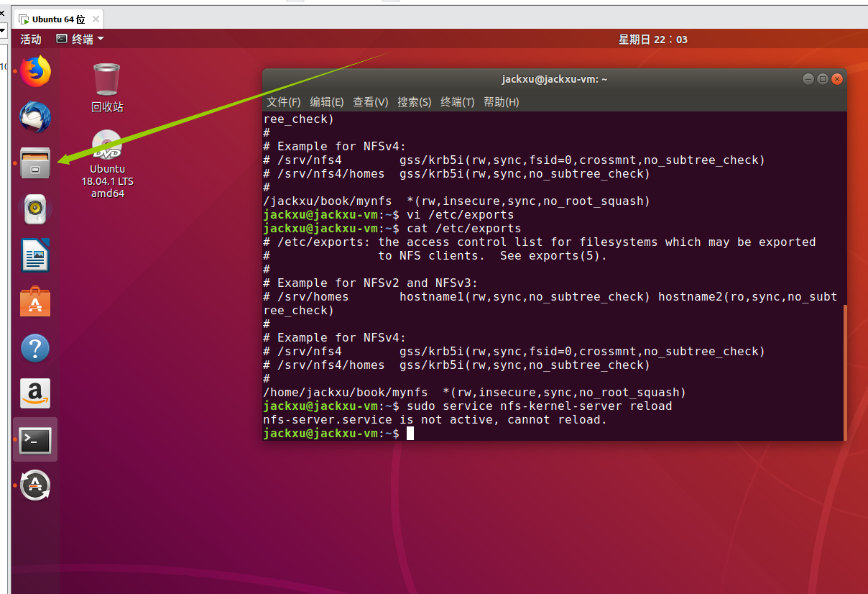Open the 编辑(E) menu in terminal
Viewport: 868px width, 594px height.
(x=327, y=102)
